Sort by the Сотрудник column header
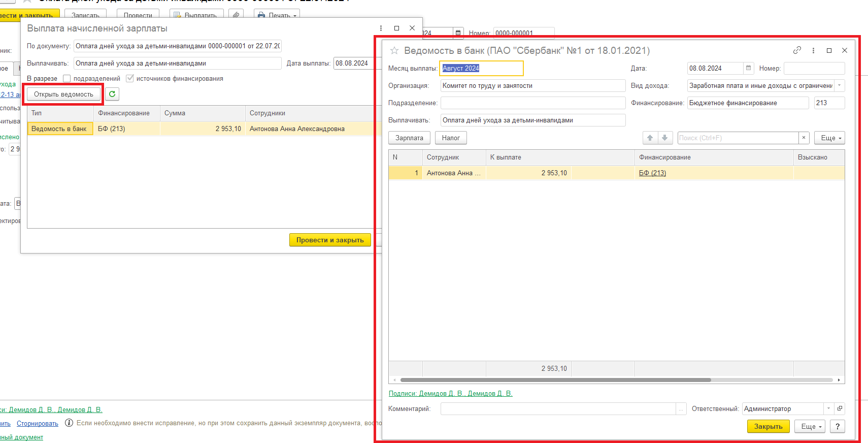The height and width of the screenshot is (443, 868). point(454,157)
